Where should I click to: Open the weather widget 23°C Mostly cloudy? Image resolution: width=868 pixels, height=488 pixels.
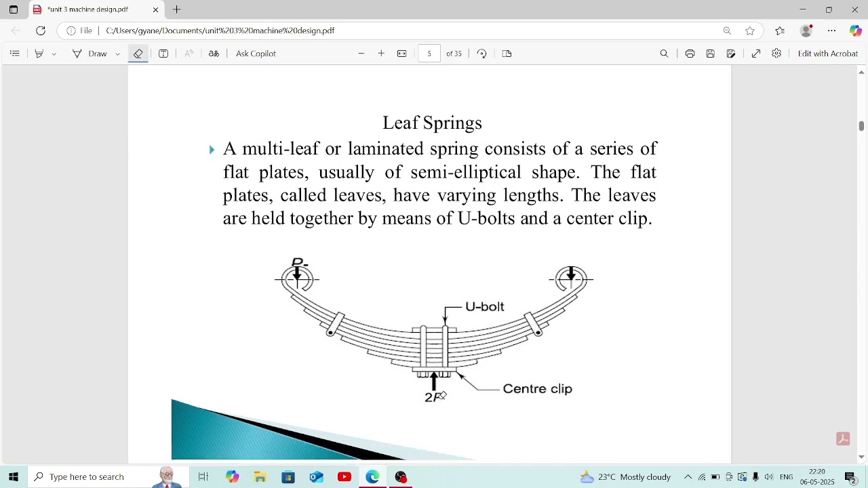pyautogui.click(x=625, y=477)
